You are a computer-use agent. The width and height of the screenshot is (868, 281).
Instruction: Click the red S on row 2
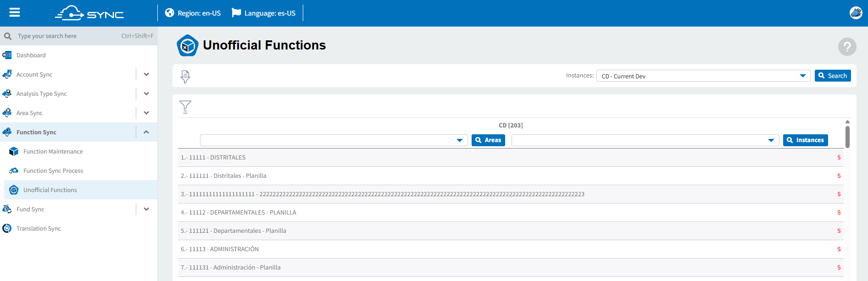[x=839, y=176]
